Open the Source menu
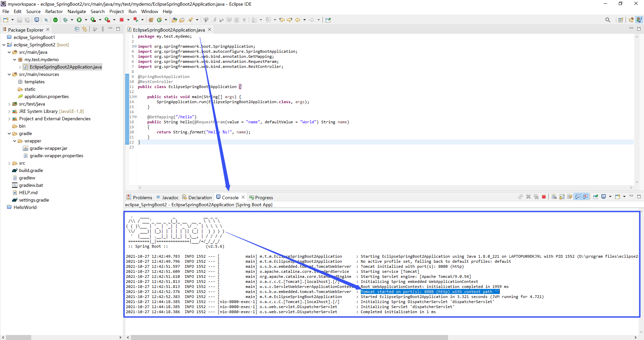 (33, 11)
